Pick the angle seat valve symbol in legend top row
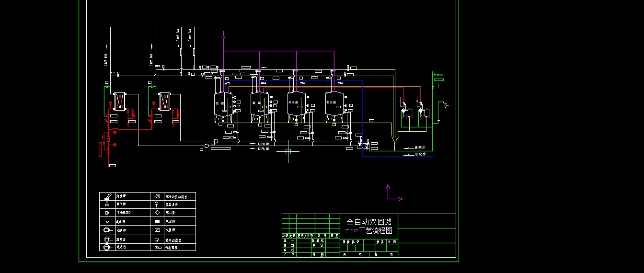The image size is (644, 273). click(x=108, y=196)
